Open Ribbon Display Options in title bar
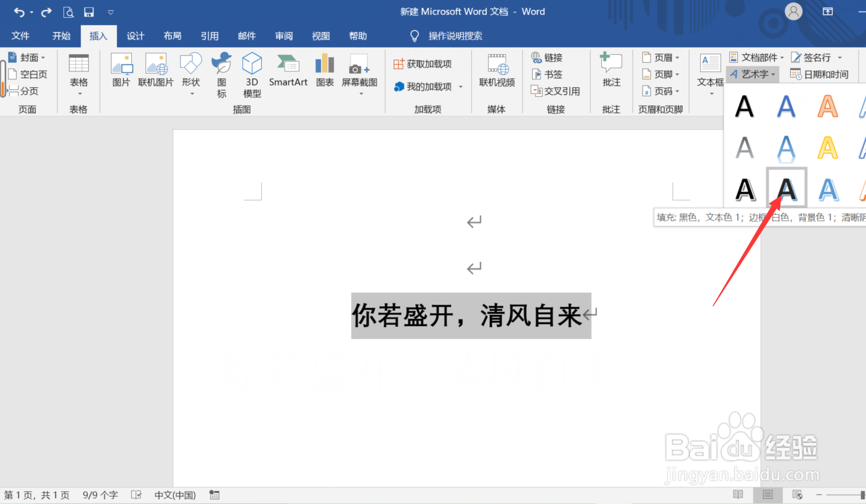Screen dimensions: 866x504 (828, 12)
